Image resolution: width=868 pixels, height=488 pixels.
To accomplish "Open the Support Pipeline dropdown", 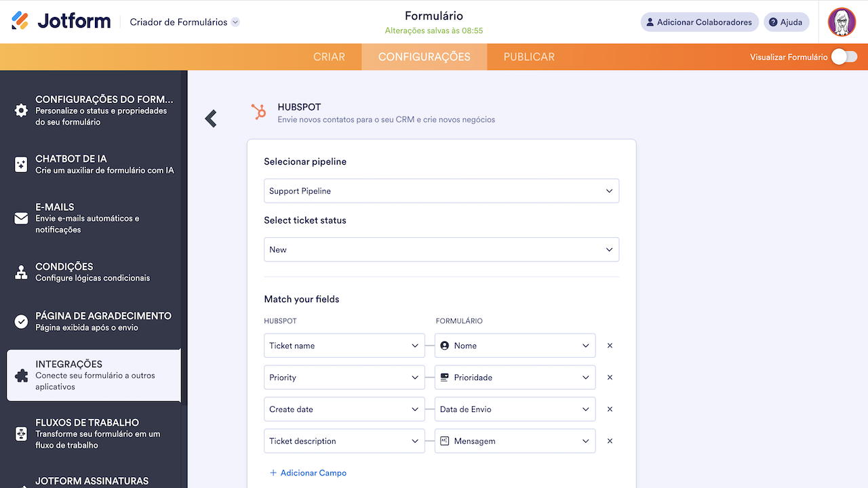I will [x=441, y=190].
